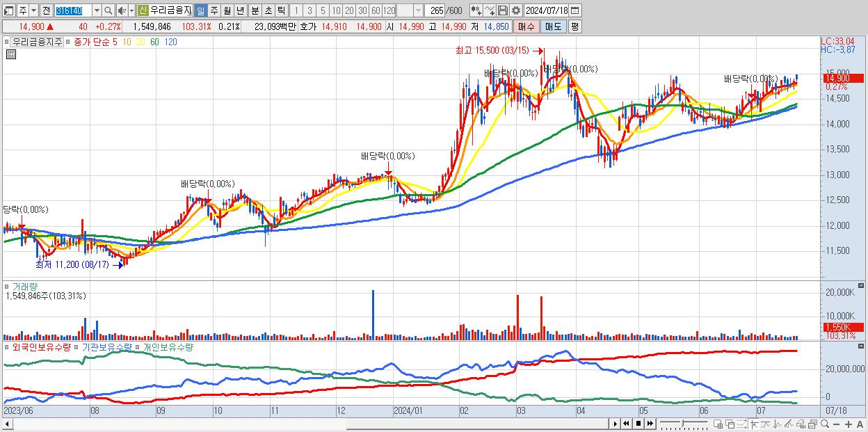Open the custom interval dropdown arrow
Screen dimensions: 868x432
point(418,10)
